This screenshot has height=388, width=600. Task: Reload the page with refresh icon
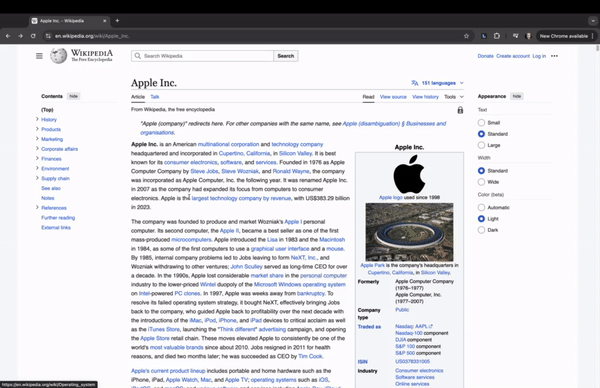[x=33, y=36]
